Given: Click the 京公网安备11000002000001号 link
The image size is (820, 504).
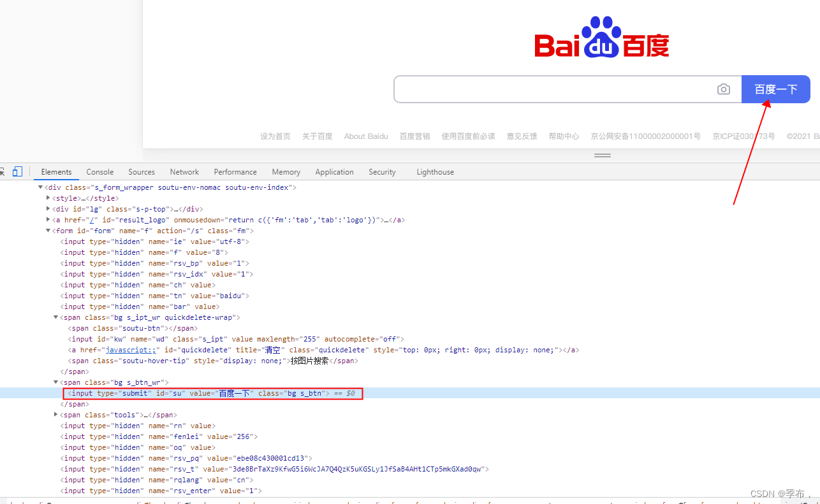Looking at the screenshot, I should click(646, 136).
